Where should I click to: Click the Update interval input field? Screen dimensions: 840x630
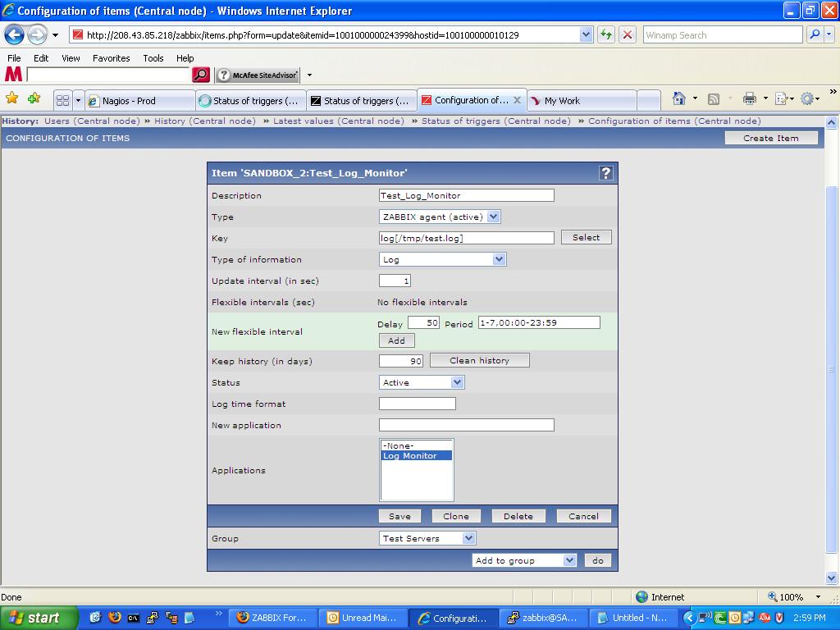(395, 281)
